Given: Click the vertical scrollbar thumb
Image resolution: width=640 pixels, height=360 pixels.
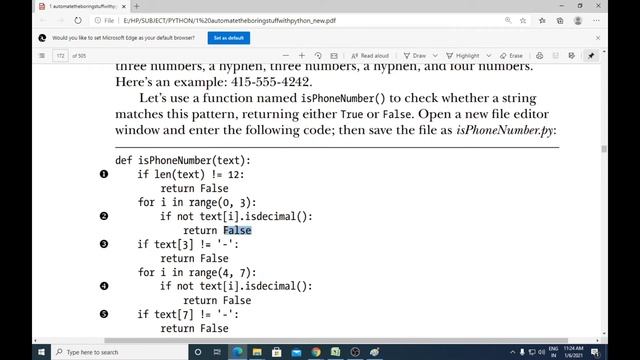Looking at the screenshot, I should pos(604,149).
